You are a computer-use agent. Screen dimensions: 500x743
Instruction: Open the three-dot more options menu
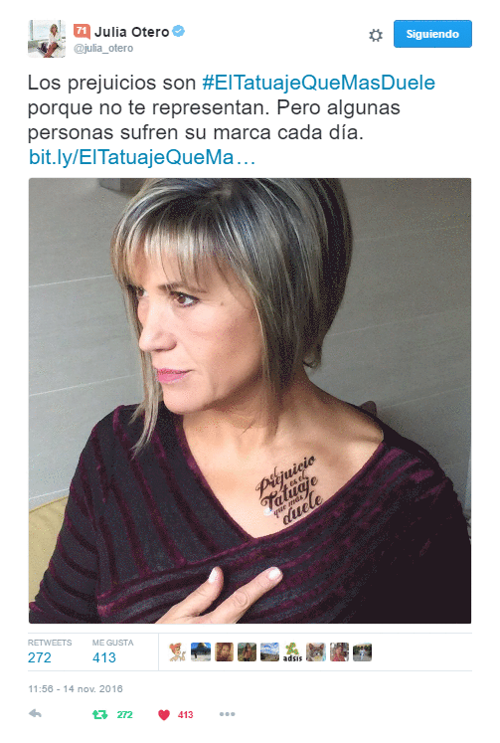click(227, 714)
